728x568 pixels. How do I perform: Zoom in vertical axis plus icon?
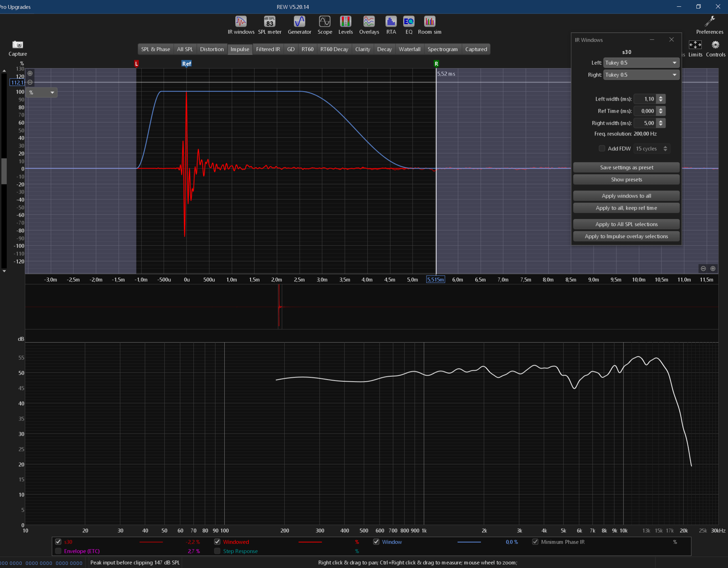tap(30, 74)
